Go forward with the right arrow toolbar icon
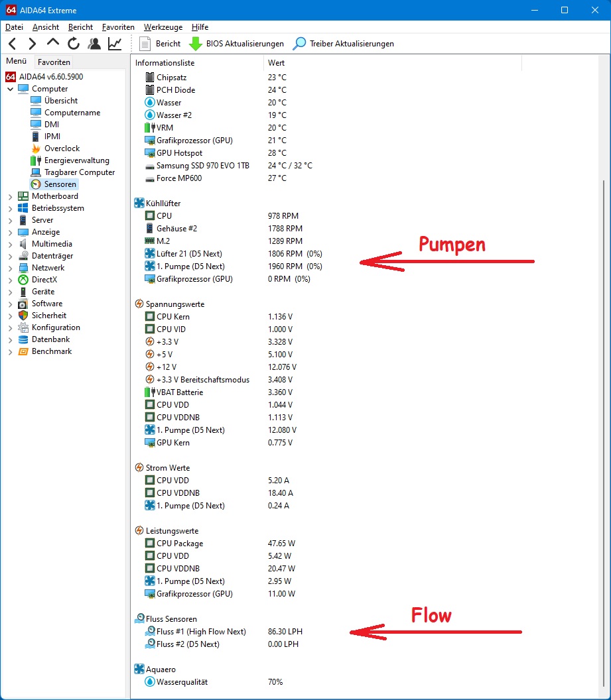This screenshot has height=700, width=611. pos(32,44)
